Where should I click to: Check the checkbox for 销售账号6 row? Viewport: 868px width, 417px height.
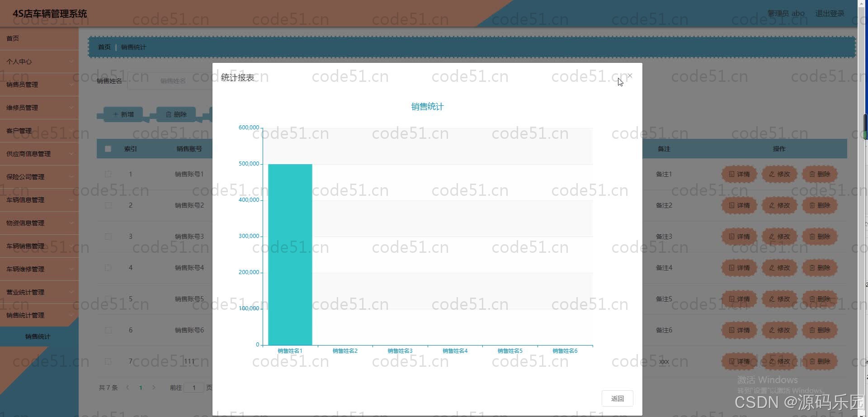pyautogui.click(x=108, y=330)
